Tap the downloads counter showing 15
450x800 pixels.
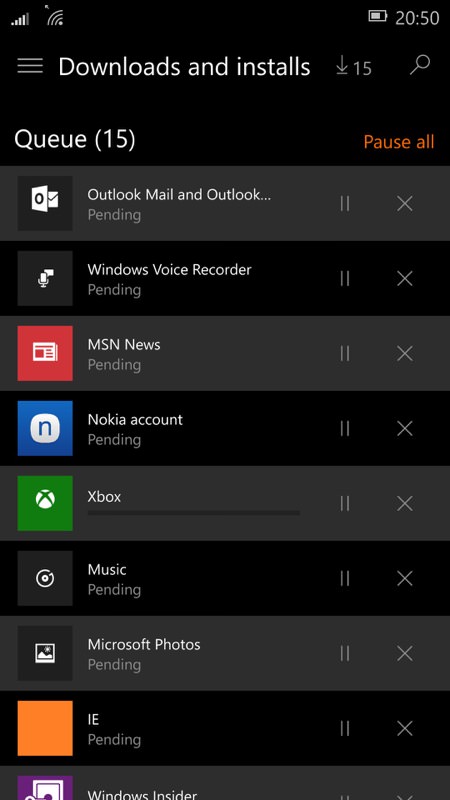point(354,67)
